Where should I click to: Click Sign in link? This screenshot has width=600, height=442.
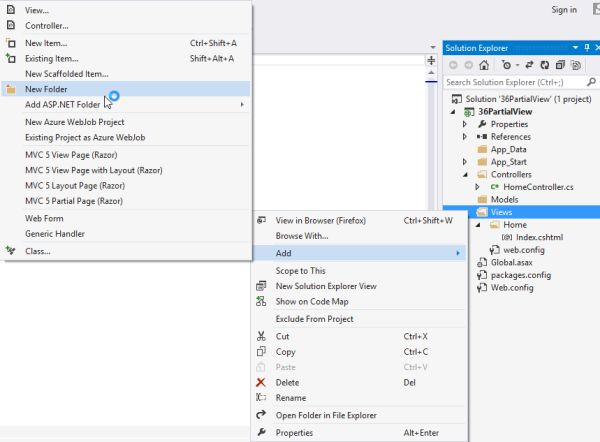pyautogui.click(x=564, y=10)
